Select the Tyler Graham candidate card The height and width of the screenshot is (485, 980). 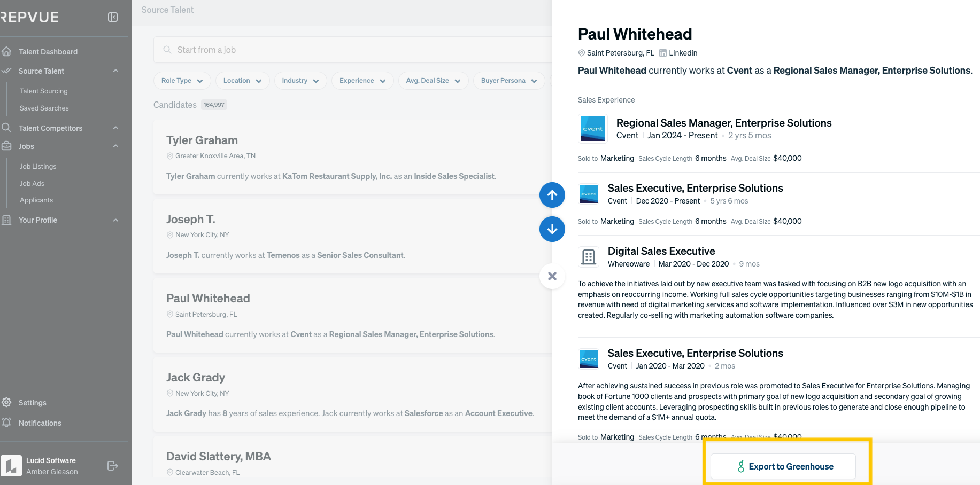point(353,157)
